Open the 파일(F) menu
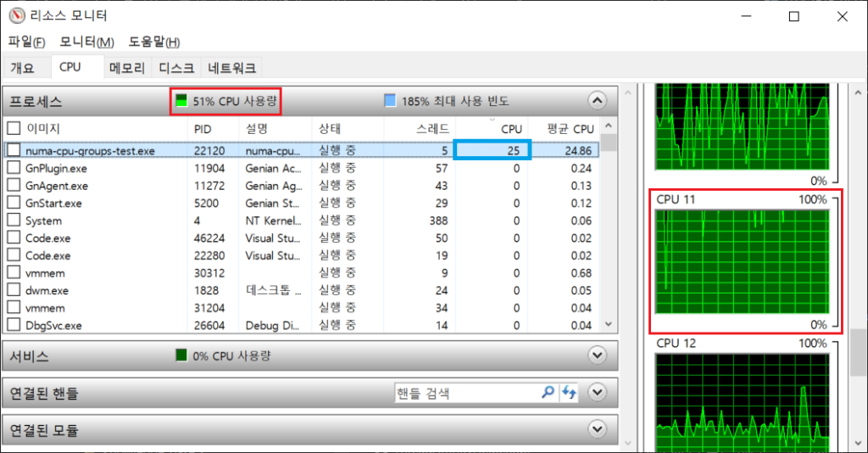The height and width of the screenshot is (453, 868). click(x=26, y=42)
